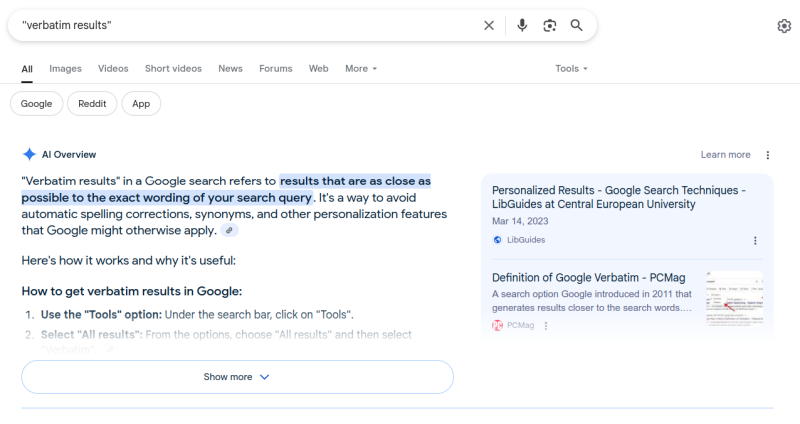The width and height of the screenshot is (800, 424).
Task: Click the "Mar 14, 2023" date text
Action: click(520, 221)
